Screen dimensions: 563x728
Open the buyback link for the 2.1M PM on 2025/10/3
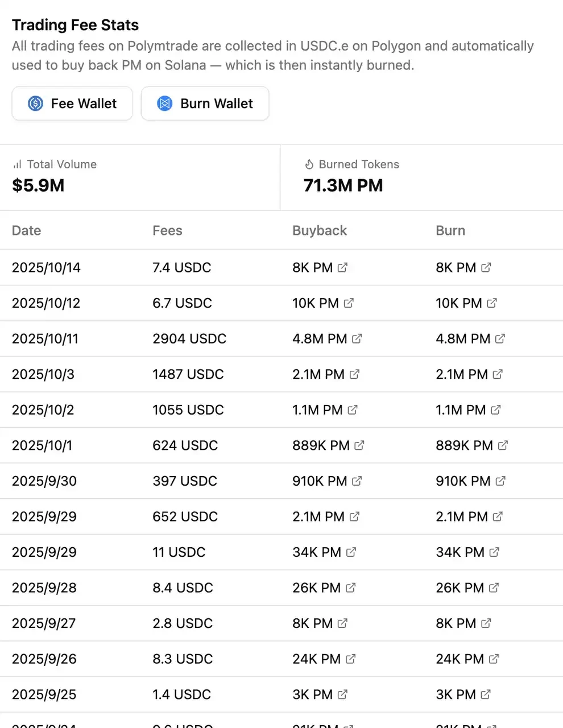coord(356,374)
